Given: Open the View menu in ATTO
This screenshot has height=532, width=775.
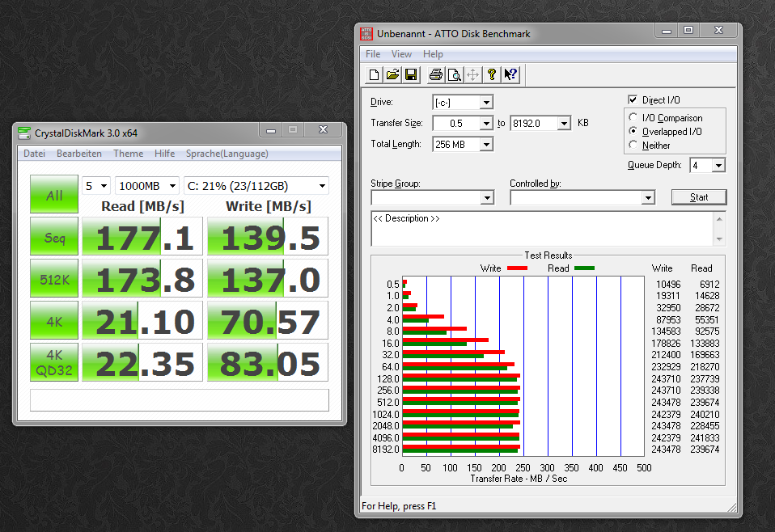Looking at the screenshot, I should (401, 54).
